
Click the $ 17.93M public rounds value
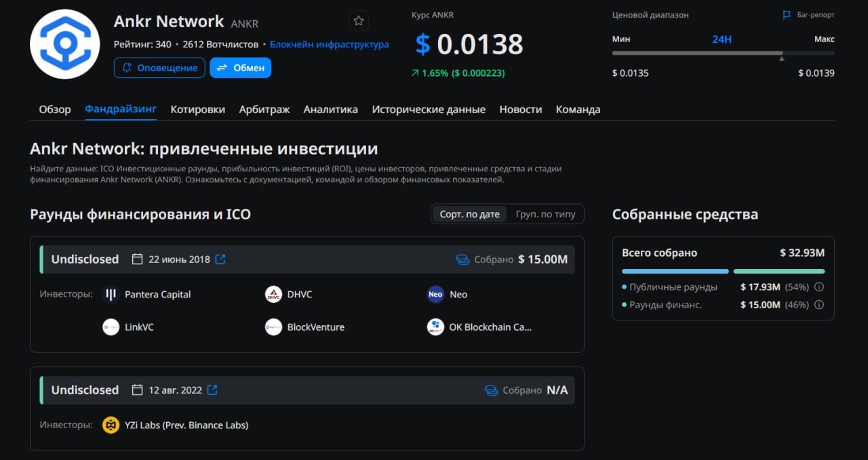(x=760, y=287)
